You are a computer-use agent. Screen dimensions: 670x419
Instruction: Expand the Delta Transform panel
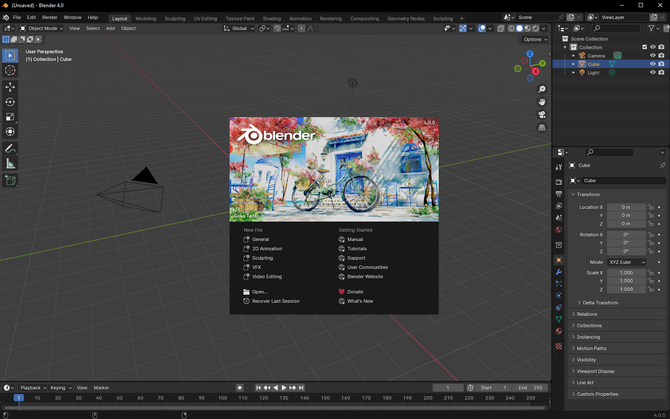click(598, 303)
